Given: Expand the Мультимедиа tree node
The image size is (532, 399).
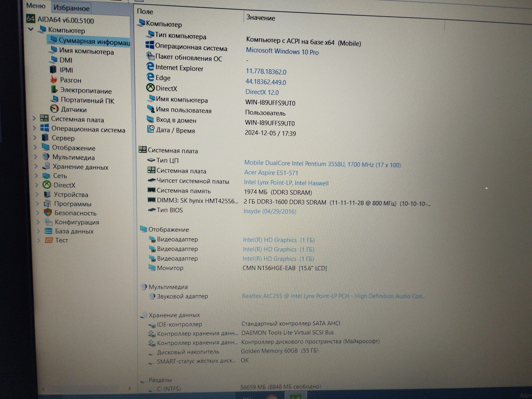Looking at the screenshot, I should point(36,157).
